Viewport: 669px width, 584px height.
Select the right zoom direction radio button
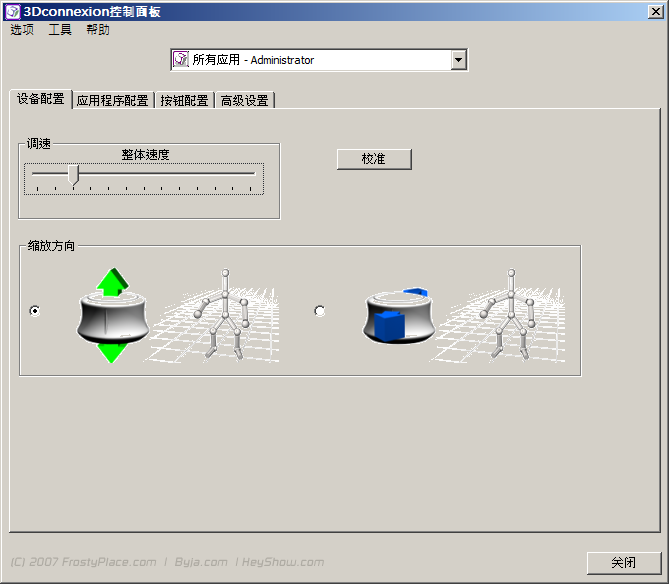[x=320, y=311]
